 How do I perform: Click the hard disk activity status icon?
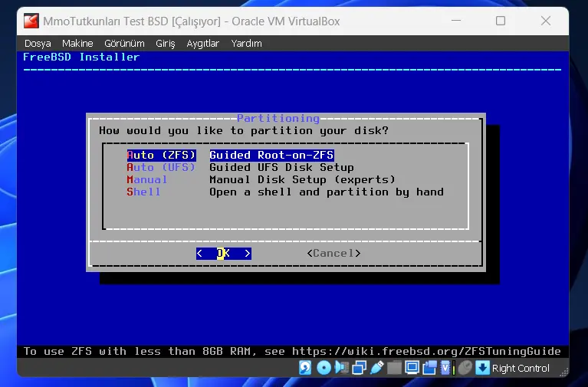pos(305,368)
